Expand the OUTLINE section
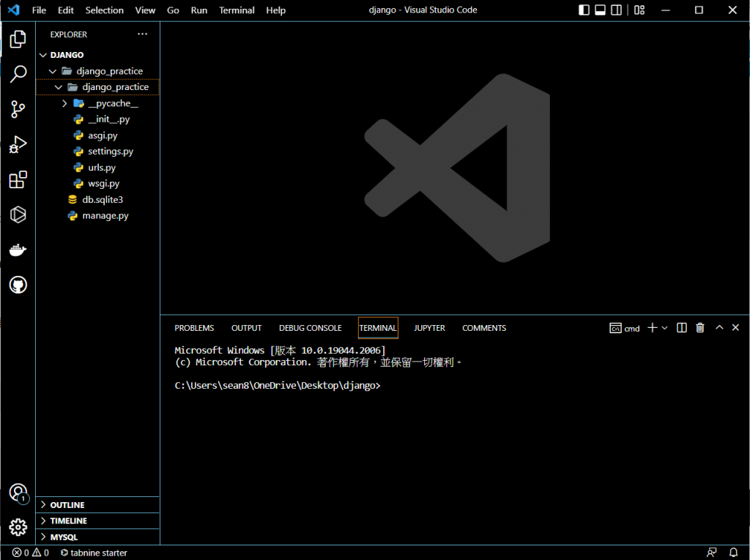Viewport: 750px width, 560px height. click(97, 505)
